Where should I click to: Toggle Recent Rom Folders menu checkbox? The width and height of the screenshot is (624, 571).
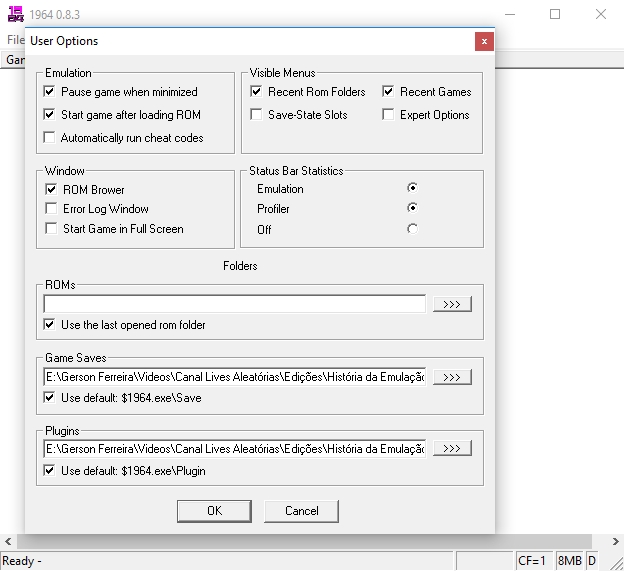256,92
